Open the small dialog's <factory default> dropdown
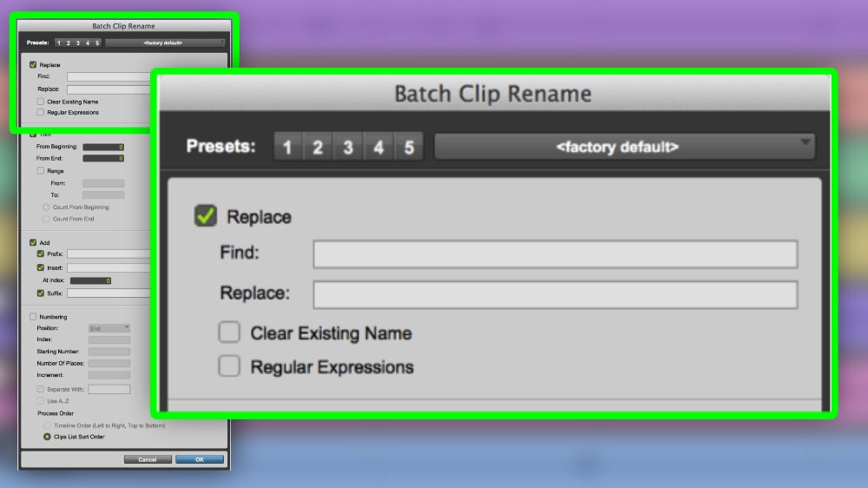 coord(165,43)
